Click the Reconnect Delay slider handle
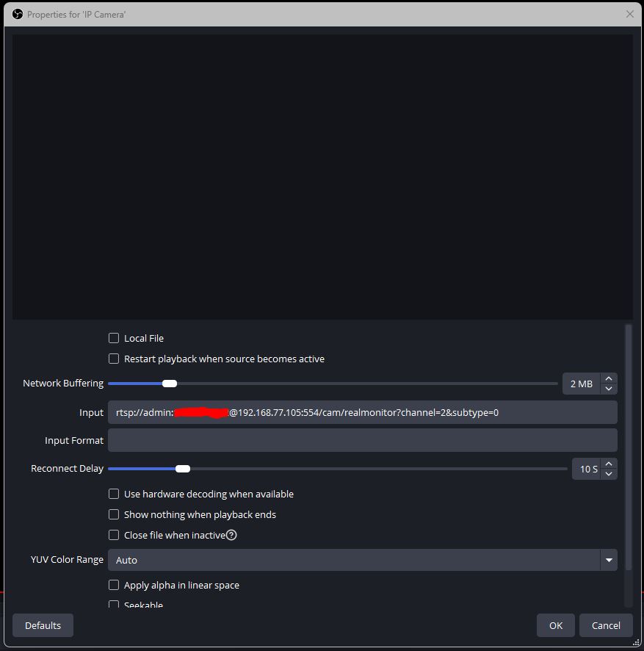 (x=183, y=469)
